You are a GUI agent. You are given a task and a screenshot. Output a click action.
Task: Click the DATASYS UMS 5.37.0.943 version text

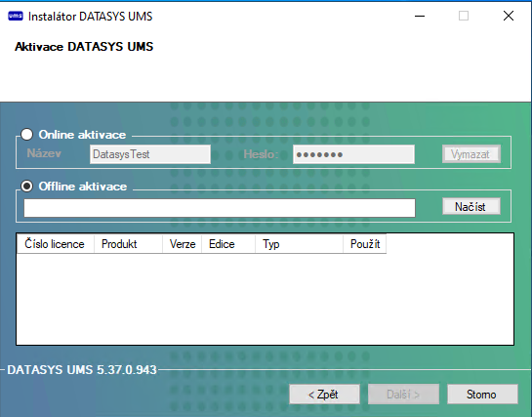click(82, 369)
